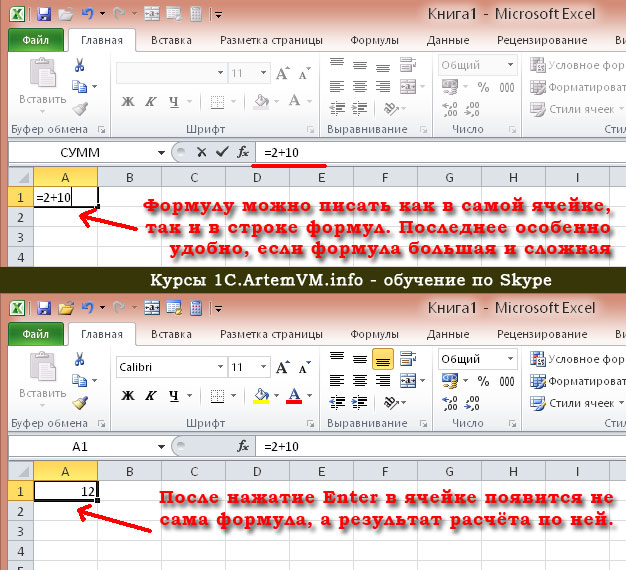The width and height of the screenshot is (626, 570).
Task: Toggle Bold (Ж) in the lower Excel ribbon
Action: click(128, 396)
